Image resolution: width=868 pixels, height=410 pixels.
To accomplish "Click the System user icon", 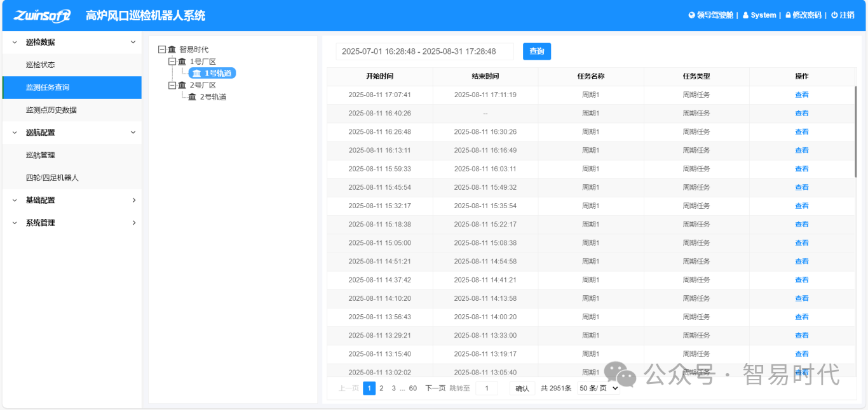I will click(x=745, y=15).
